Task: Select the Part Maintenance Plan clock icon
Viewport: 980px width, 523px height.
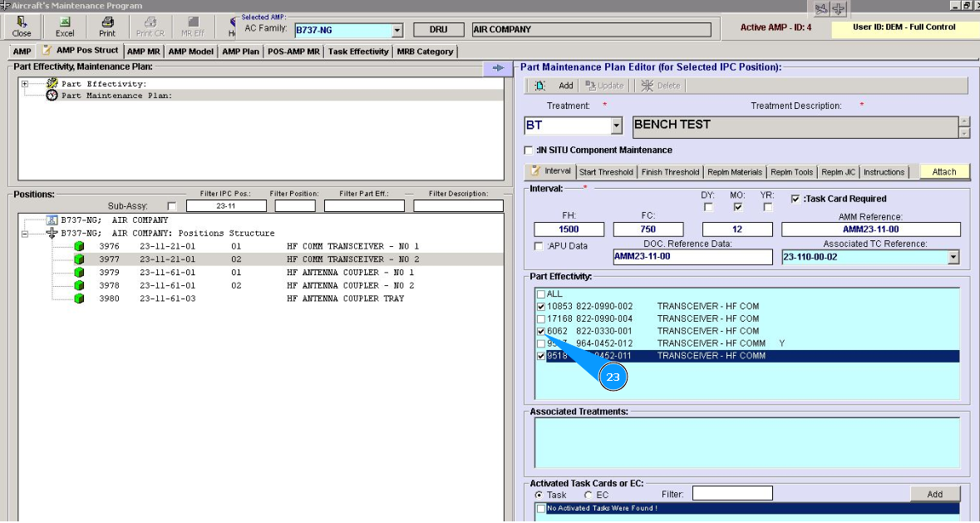Action: pyautogui.click(x=52, y=96)
